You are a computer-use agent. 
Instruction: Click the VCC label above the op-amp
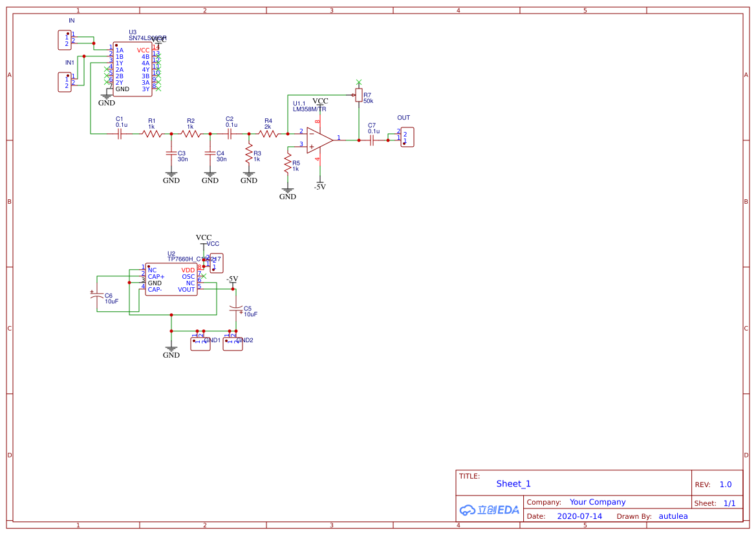pyautogui.click(x=320, y=102)
